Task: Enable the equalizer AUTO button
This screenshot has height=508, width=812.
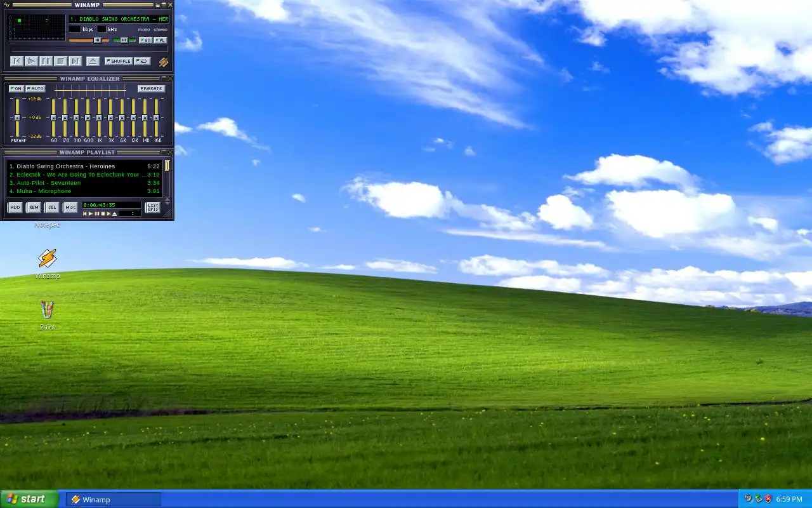Action: pos(36,89)
